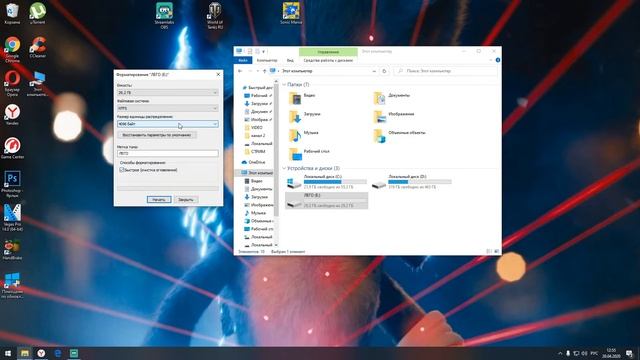Click the green Управление contextual tab
This screenshot has height=360, width=640.
pos(328,52)
